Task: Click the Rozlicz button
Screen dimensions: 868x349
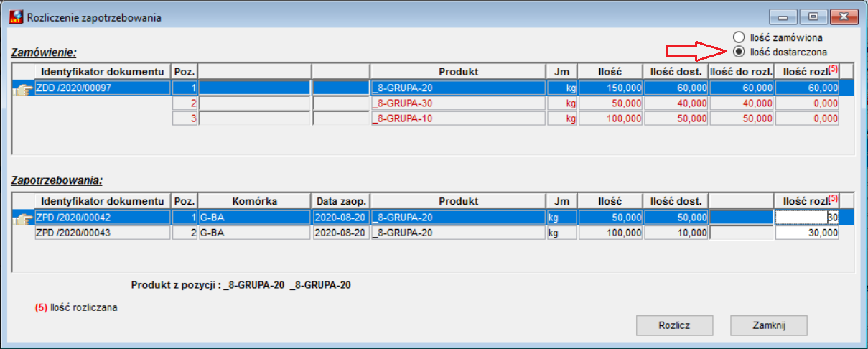Action: click(x=674, y=325)
